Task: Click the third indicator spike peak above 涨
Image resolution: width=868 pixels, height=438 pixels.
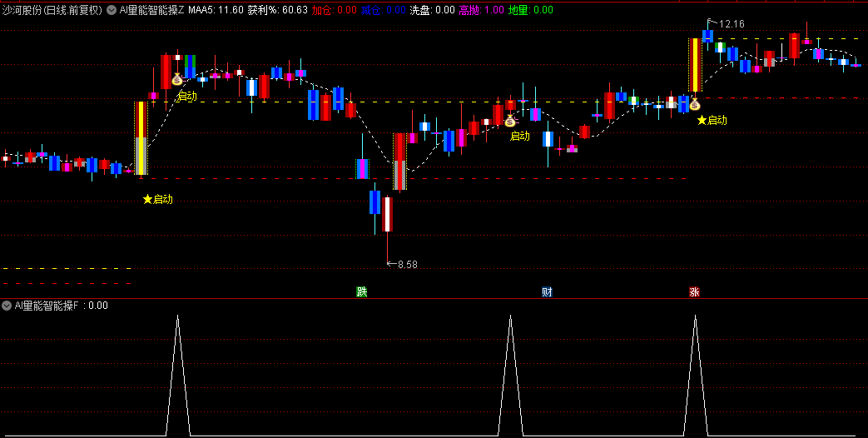Action: point(695,316)
